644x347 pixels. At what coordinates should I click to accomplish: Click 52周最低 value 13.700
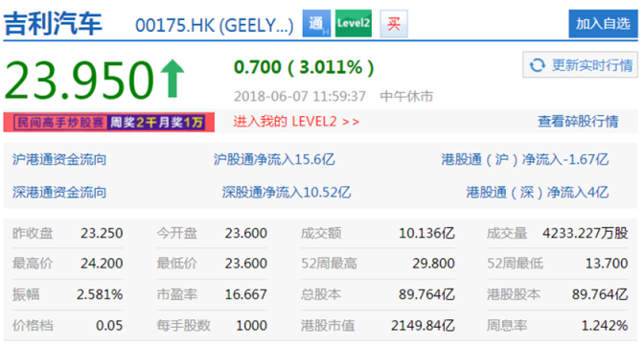tap(607, 264)
